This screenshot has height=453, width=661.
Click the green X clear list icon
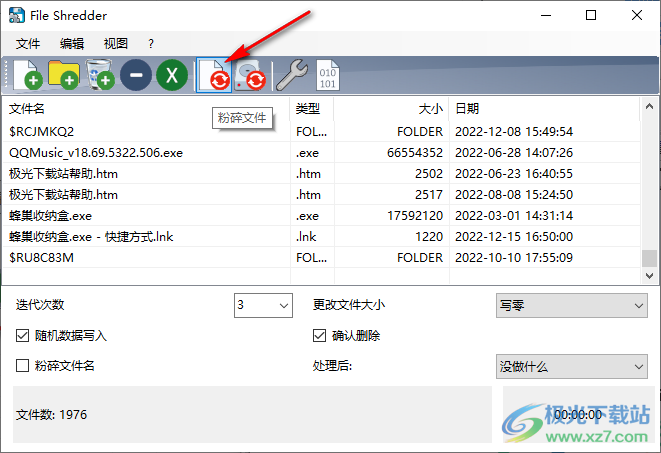(172, 75)
